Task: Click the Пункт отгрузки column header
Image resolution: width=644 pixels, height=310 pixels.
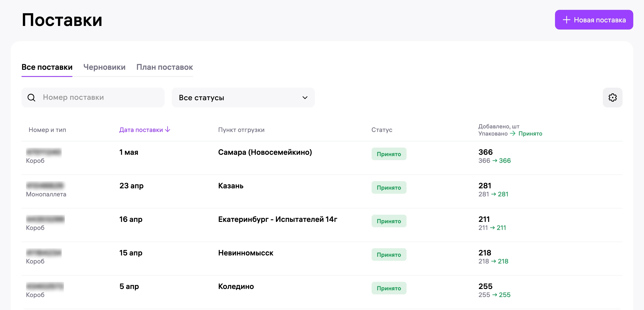Action: point(241,130)
